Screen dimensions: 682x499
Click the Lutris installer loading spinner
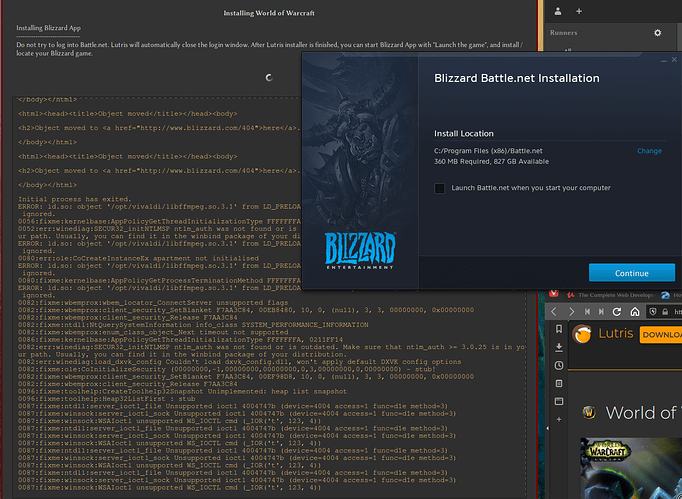click(x=269, y=77)
